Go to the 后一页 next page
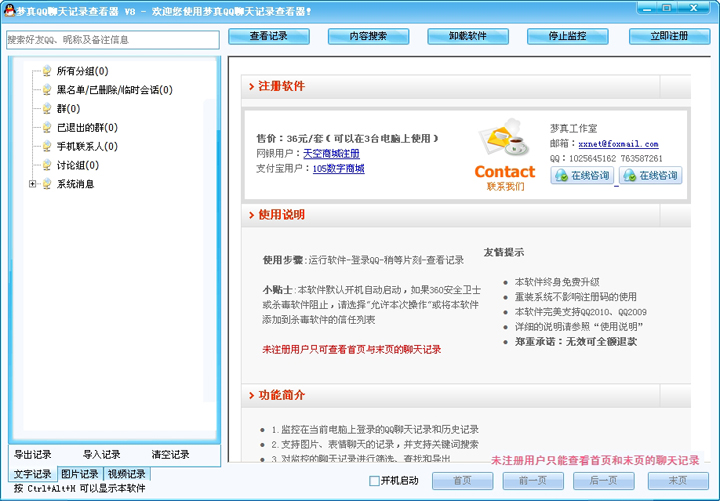 604,481
